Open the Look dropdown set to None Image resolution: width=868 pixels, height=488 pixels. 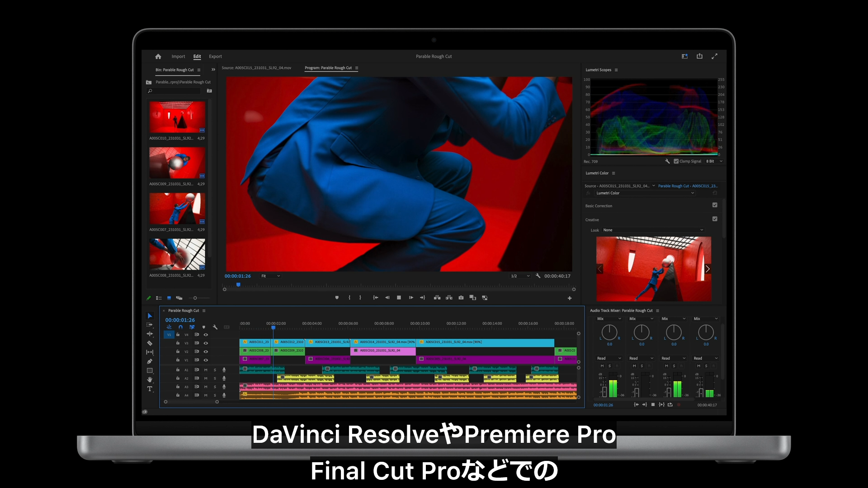click(653, 230)
